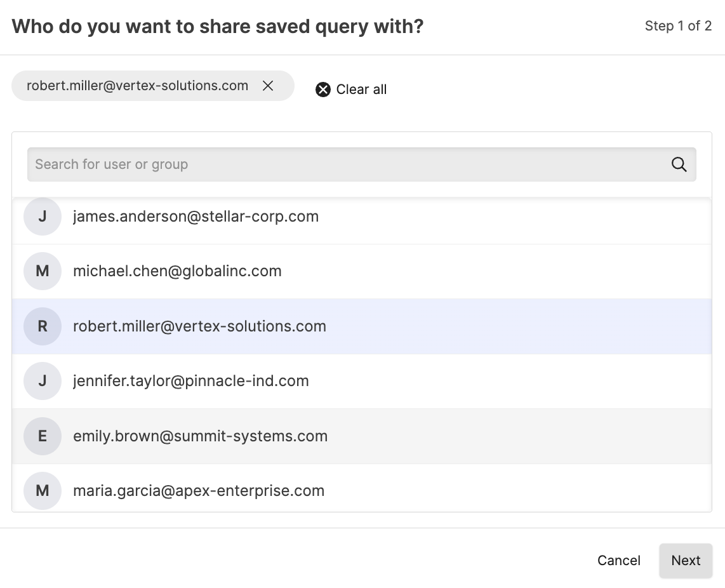Click the J avatar for jennifer.taylor
The image size is (725, 588).
click(43, 381)
